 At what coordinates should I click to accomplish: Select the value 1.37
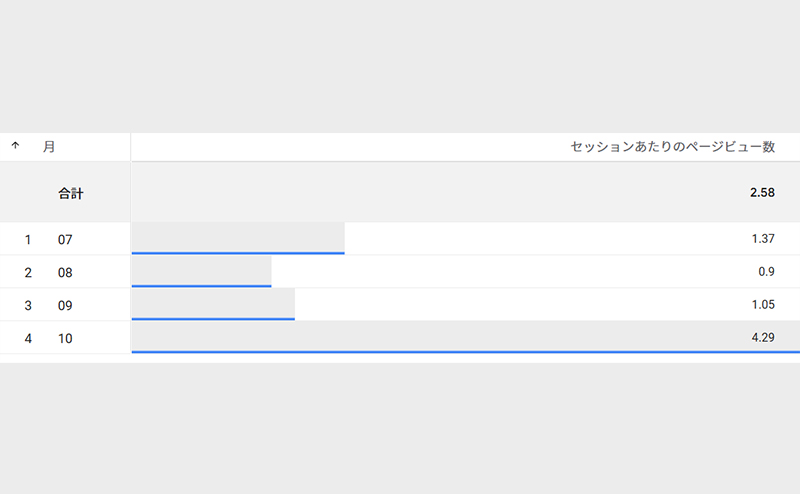coord(763,239)
